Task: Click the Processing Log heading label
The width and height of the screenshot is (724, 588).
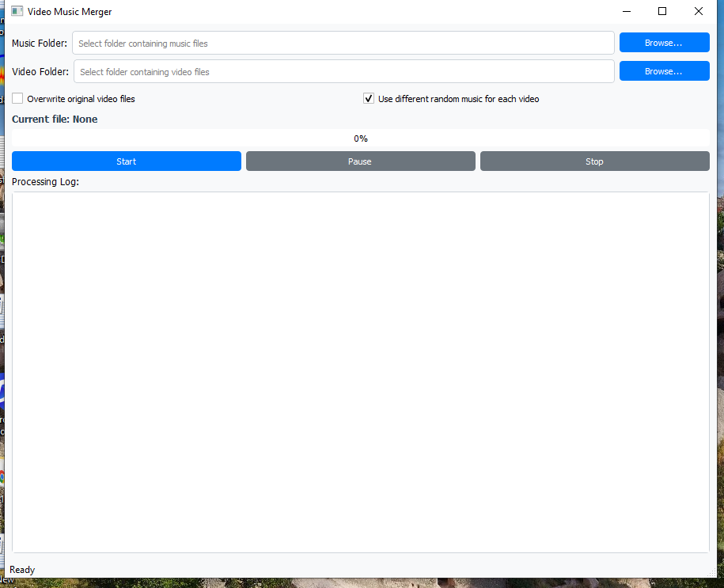Action: click(x=45, y=182)
